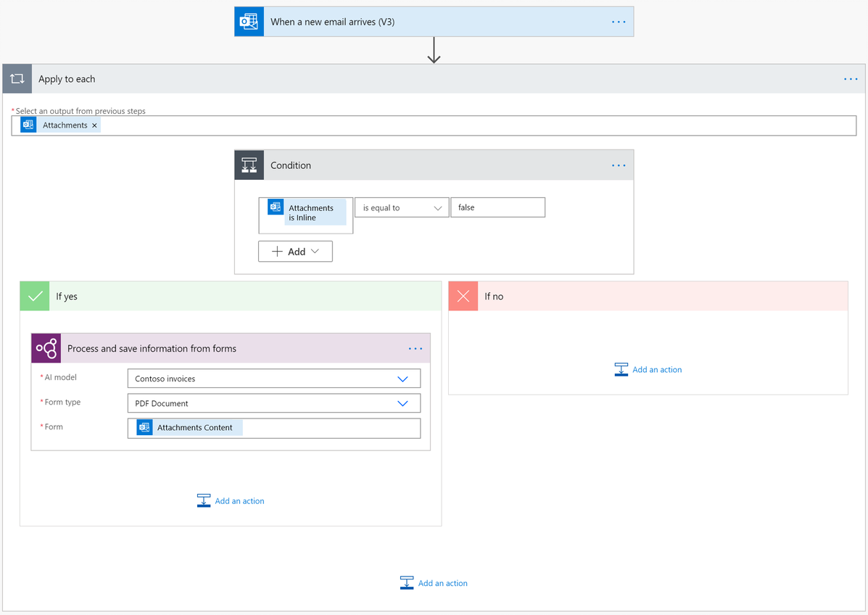This screenshot has width=868, height=615.
Task: Click Add an action below the If yes branch
Action: [230, 500]
